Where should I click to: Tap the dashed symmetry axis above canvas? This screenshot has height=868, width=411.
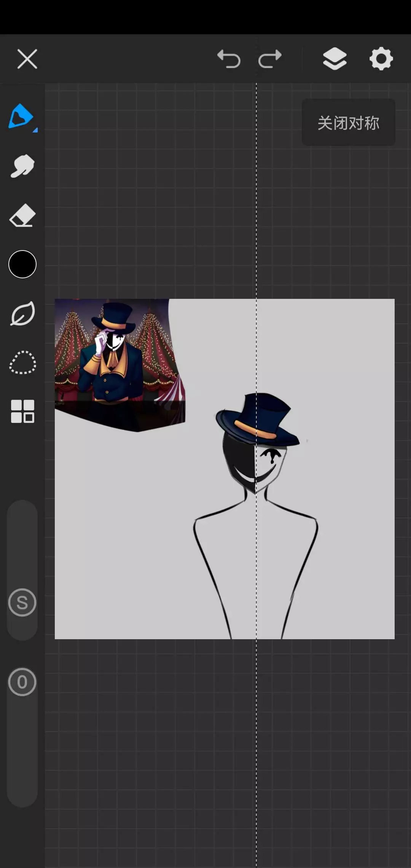[x=256, y=190]
